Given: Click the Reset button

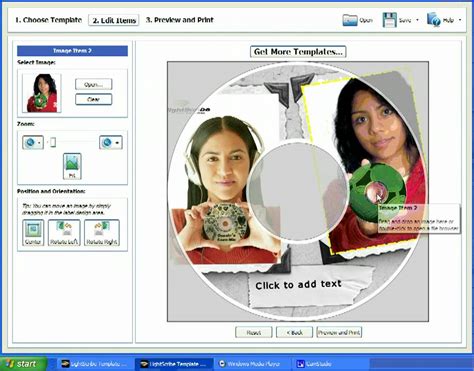Looking at the screenshot, I should pos(253,332).
